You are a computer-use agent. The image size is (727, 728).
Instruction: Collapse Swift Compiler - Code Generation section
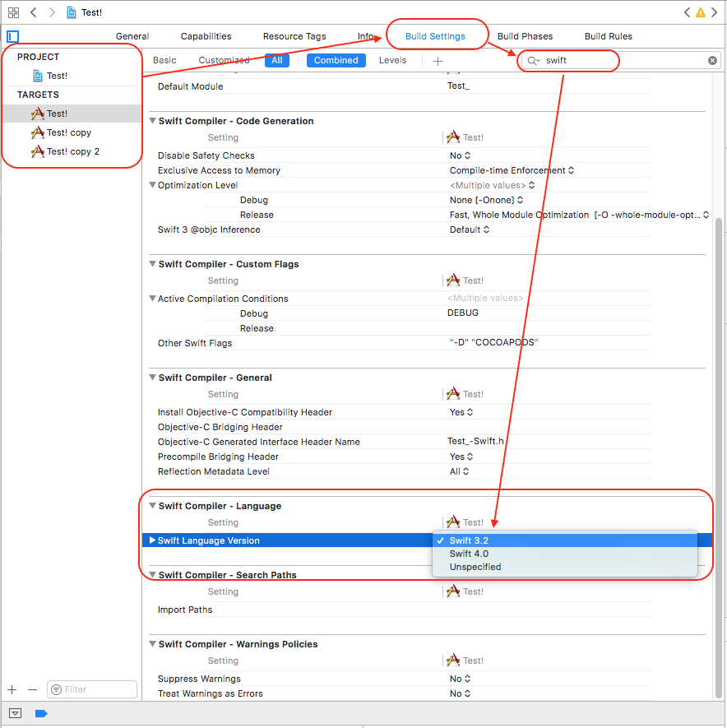point(152,121)
